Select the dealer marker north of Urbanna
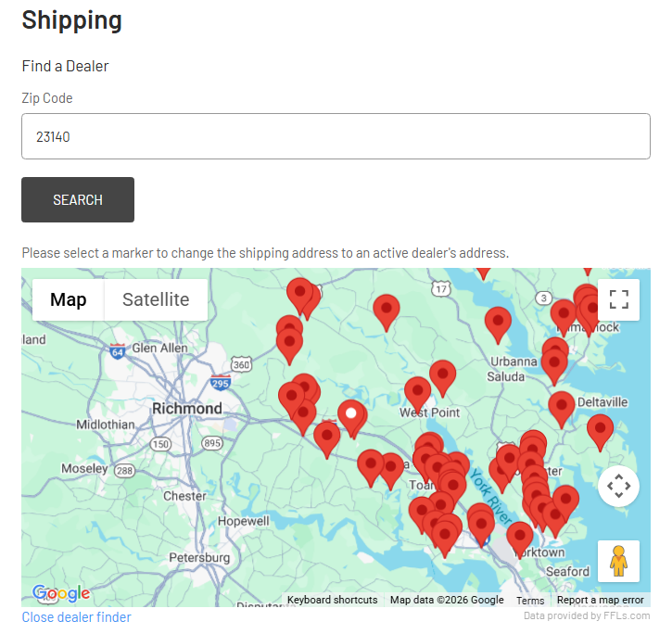Screen dimensions: 672x634 498,322
